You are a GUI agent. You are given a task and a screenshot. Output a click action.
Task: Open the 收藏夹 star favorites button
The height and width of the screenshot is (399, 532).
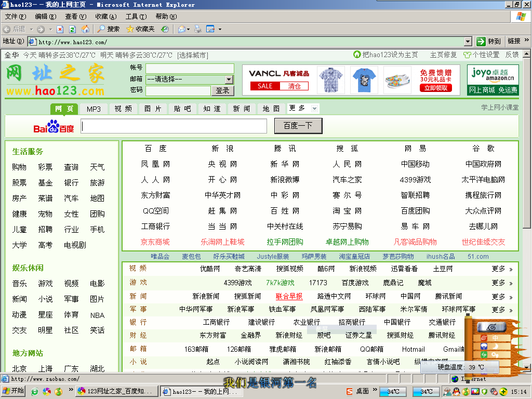(140, 29)
